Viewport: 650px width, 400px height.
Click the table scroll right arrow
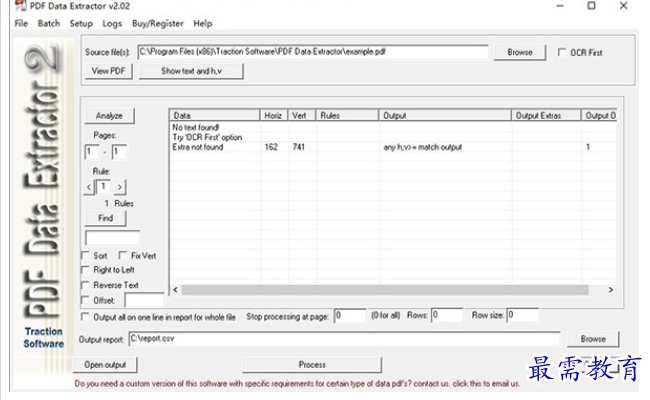coord(611,290)
